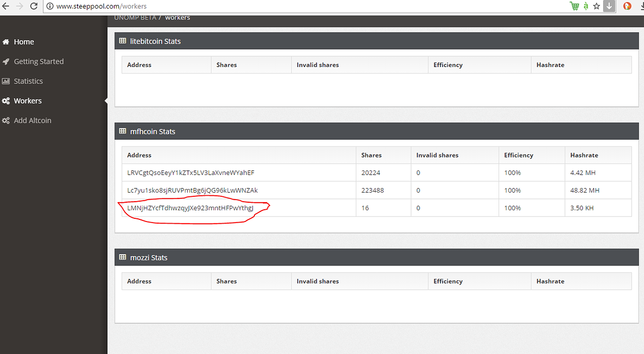The height and width of the screenshot is (354, 644).
Task: Select address LRVCgtQsoEeyY1kZTx5LV3LaXvneWYahEF
Action: pos(191,173)
